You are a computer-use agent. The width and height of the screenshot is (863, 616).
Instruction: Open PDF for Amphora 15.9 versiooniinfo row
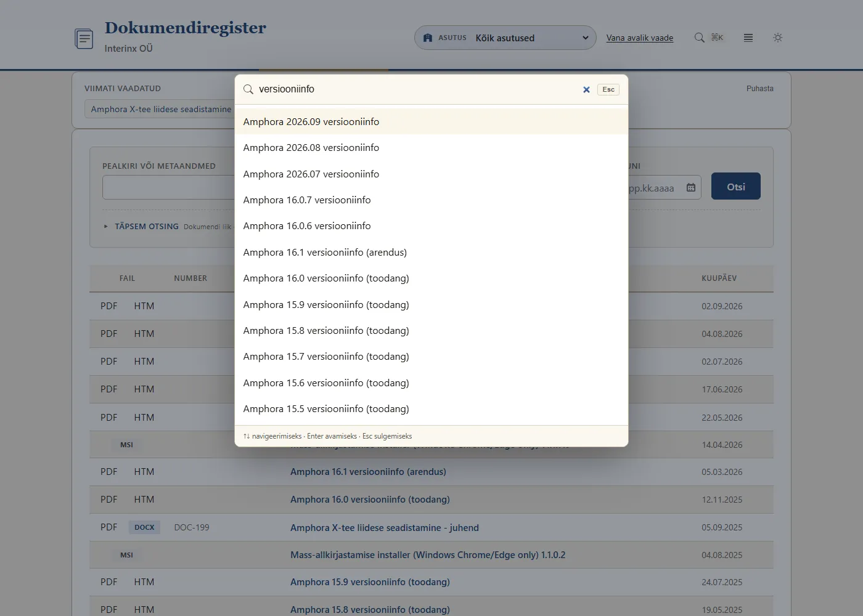click(108, 582)
